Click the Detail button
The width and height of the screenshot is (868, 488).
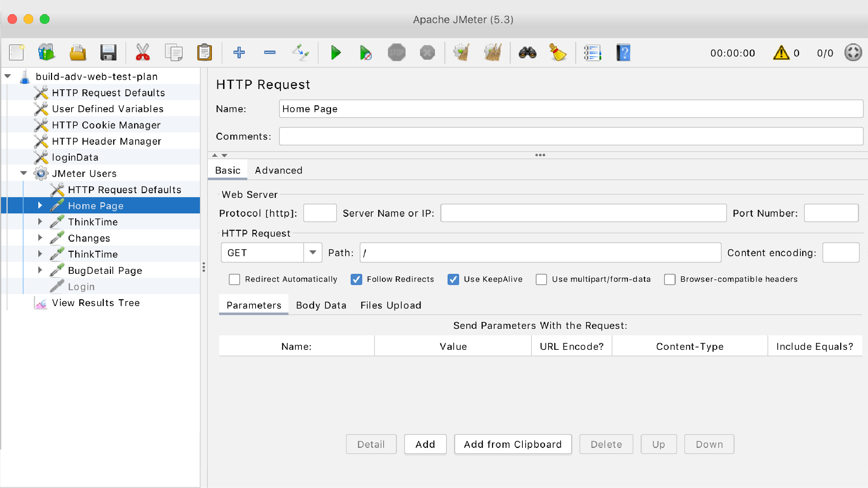pos(371,444)
